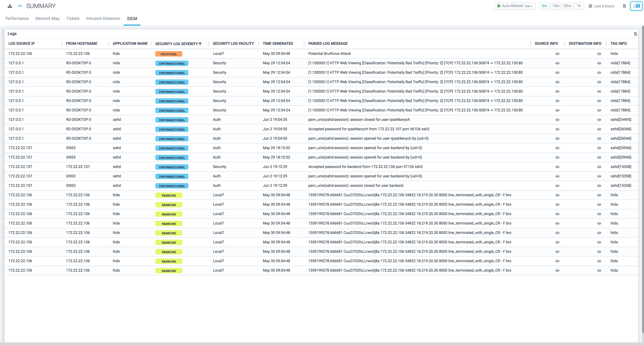This screenshot has height=345, width=644.
Task: Sort by Application Name column header
Action: click(130, 43)
